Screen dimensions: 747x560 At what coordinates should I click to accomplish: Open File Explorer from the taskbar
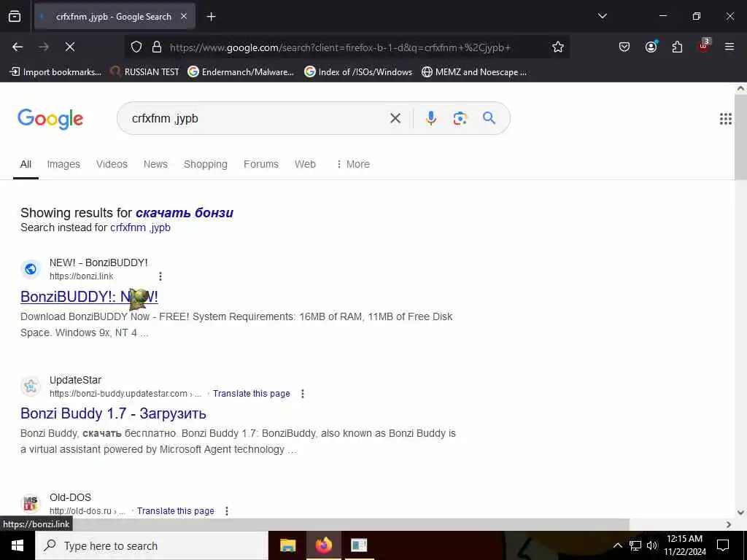pyautogui.click(x=287, y=545)
